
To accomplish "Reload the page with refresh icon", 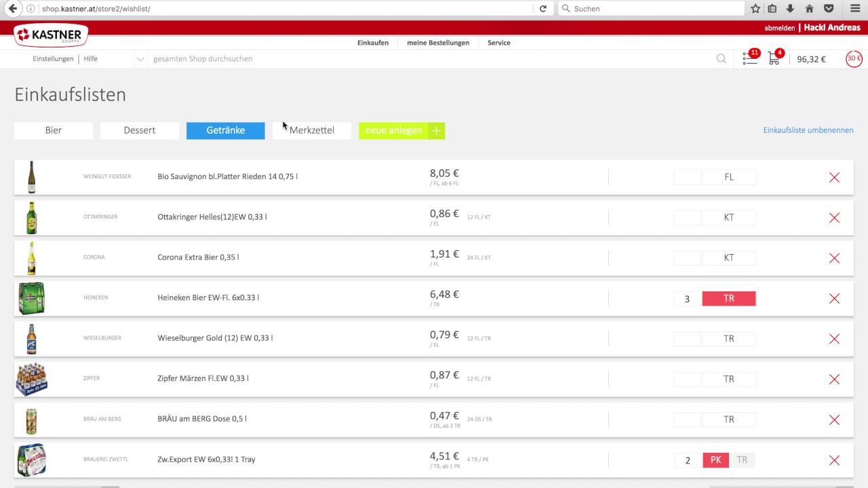I will point(542,9).
